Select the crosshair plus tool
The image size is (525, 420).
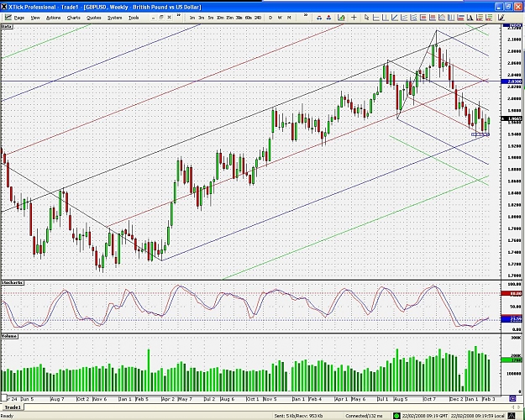[x=354, y=18]
